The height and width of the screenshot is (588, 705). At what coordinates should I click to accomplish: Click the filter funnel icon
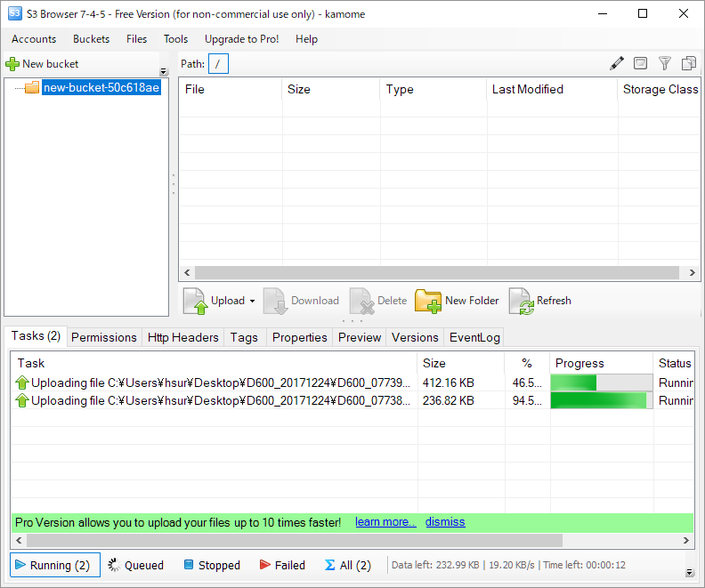665,63
